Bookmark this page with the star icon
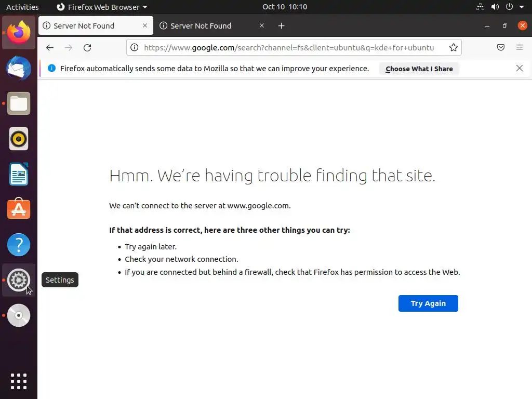The height and width of the screenshot is (399, 532). point(453,47)
